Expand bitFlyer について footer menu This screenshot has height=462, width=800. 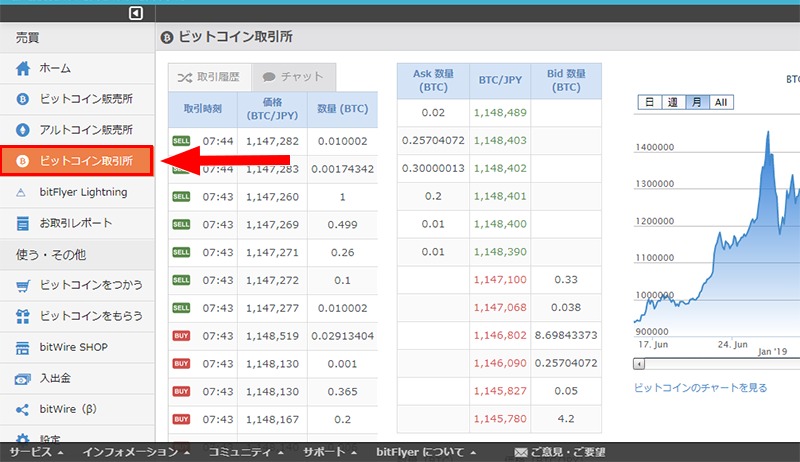[x=427, y=452]
